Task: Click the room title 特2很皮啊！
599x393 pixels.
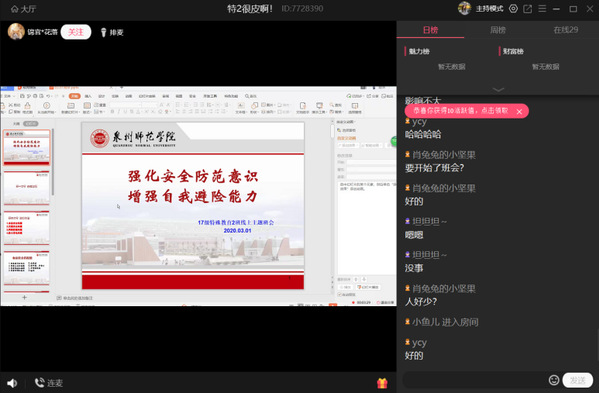Action: (x=250, y=8)
